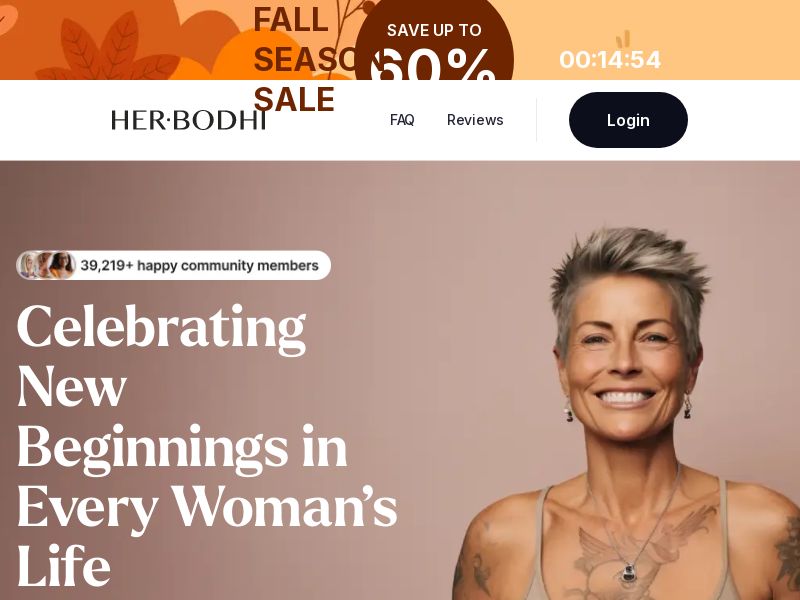This screenshot has height=600, width=800.
Task: Open the Reviews page
Action: [x=475, y=120]
